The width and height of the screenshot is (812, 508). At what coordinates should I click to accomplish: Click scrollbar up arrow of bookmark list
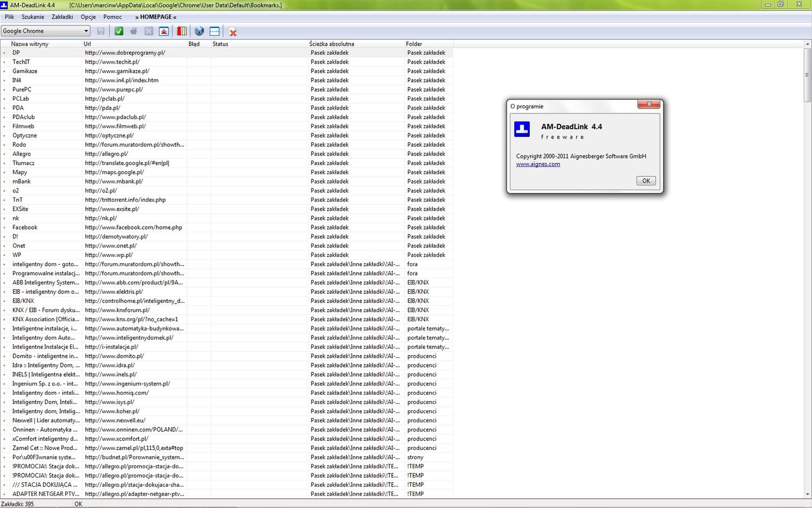click(x=807, y=44)
